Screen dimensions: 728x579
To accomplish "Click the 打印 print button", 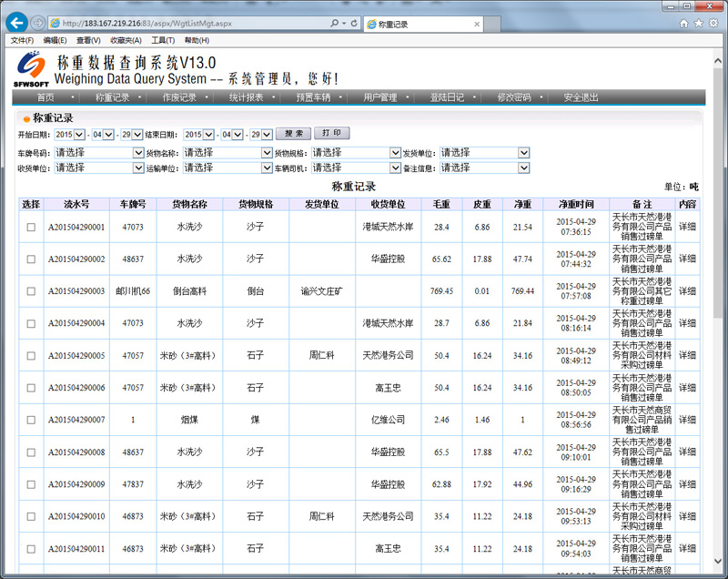I will [x=332, y=133].
